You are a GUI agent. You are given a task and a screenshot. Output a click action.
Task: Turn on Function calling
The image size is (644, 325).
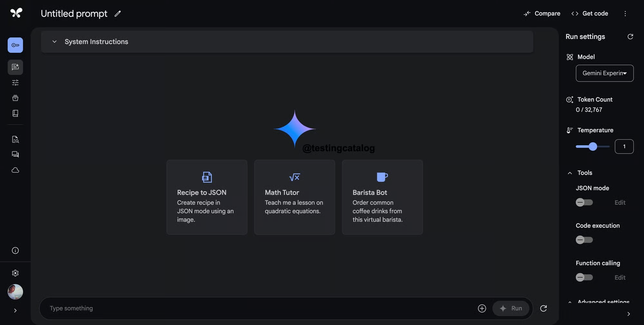[x=584, y=277]
